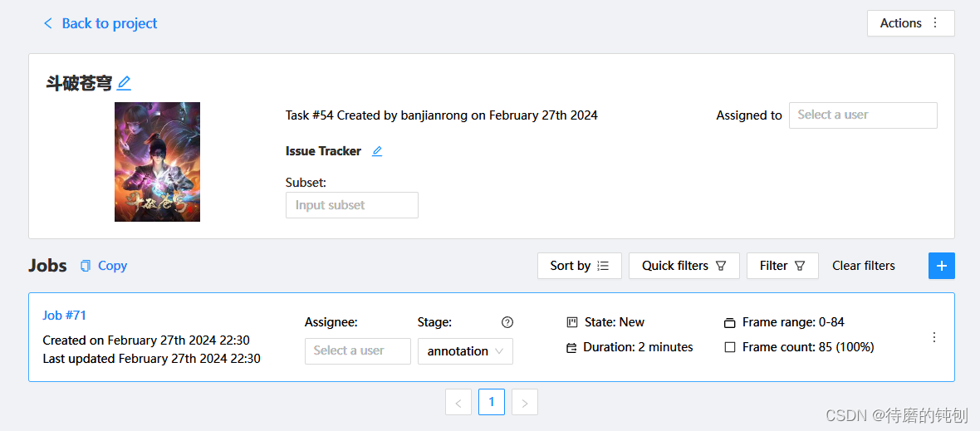Click the copy icon next to Jobs
980x431 pixels.
pyautogui.click(x=86, y=266)
